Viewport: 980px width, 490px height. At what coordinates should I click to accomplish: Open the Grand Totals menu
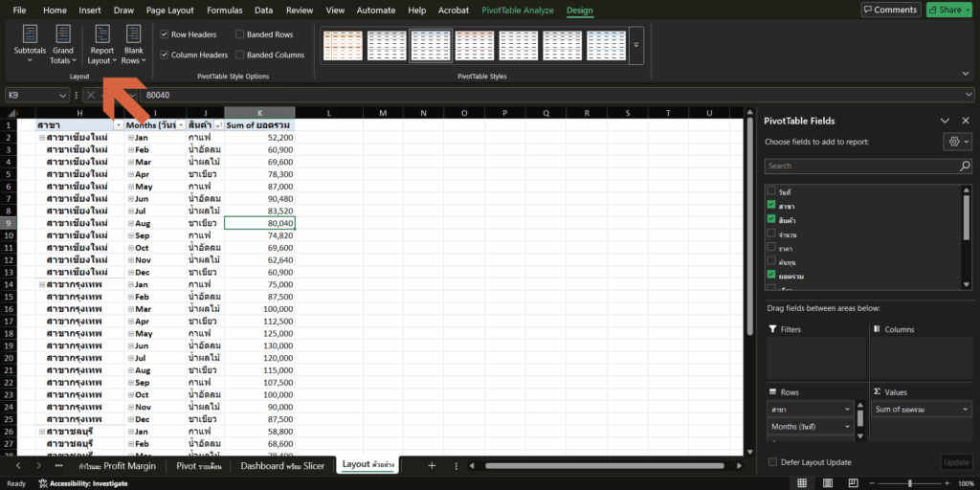pos(62,44)
